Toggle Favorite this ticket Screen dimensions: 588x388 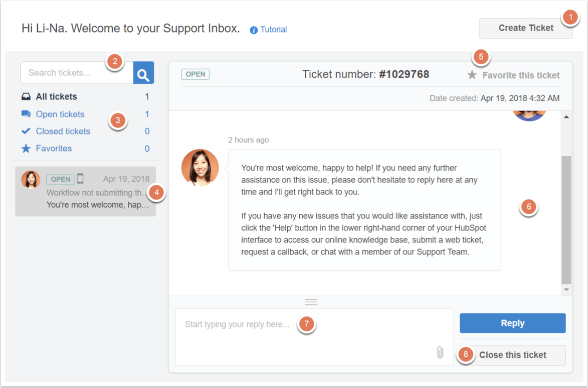pos(521,75)
